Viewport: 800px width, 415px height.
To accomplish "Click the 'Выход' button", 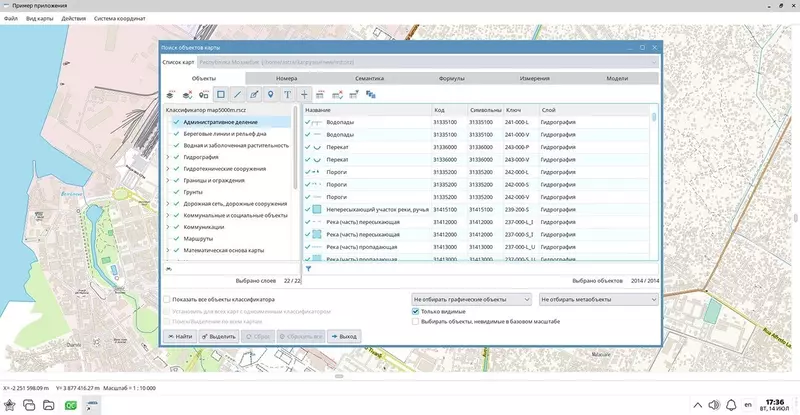I will tap(344, 336).
